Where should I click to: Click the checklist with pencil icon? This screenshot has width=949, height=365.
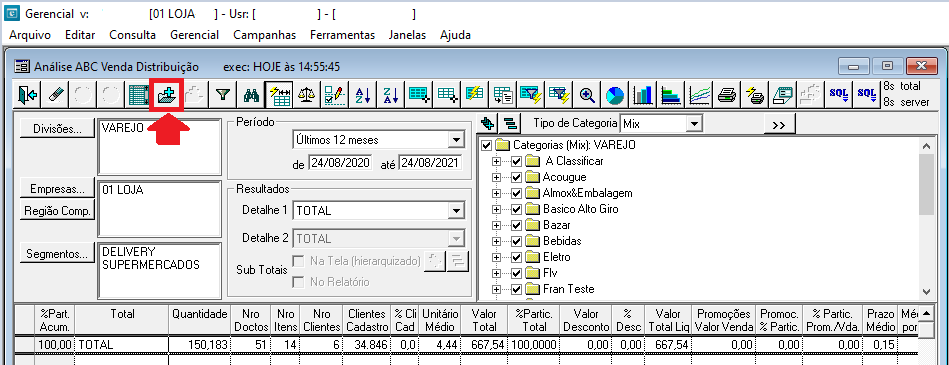335,95
